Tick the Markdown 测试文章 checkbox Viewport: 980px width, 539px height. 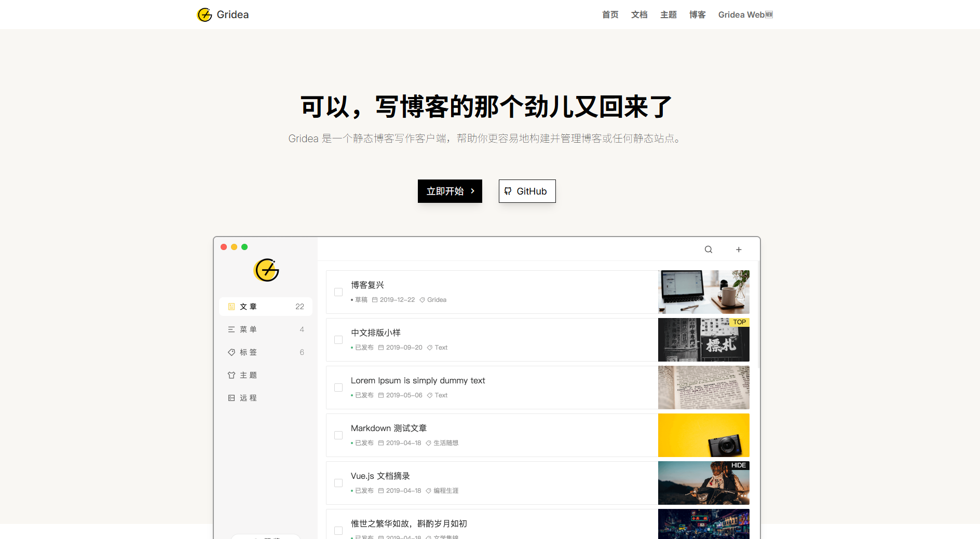(338, 435)
